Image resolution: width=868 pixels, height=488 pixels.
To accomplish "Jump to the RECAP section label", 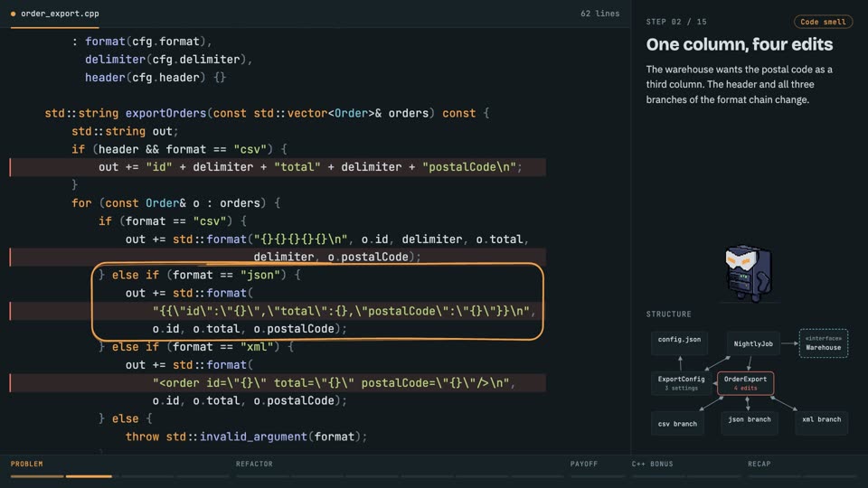I will (759, 464).
